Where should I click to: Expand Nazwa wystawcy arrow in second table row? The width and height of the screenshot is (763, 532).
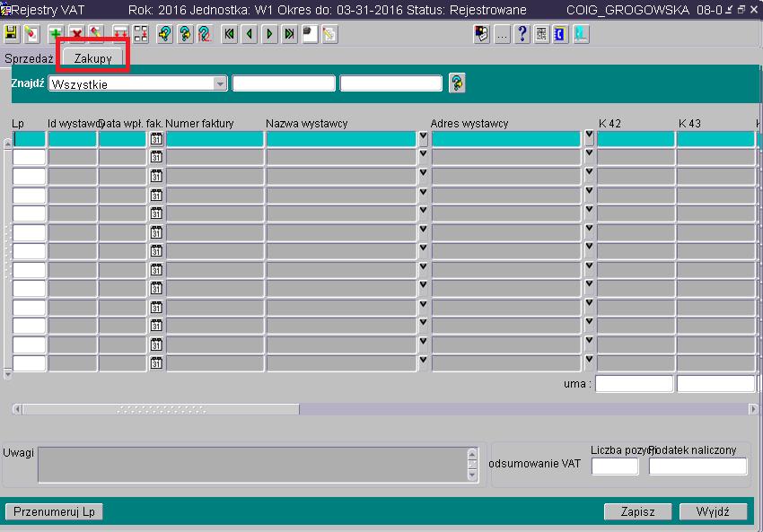tap(423, 157)
